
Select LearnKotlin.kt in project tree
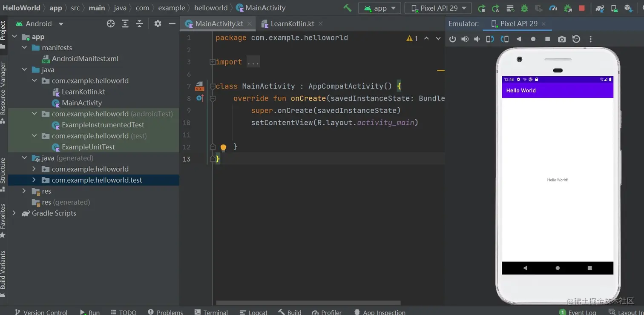78,92
